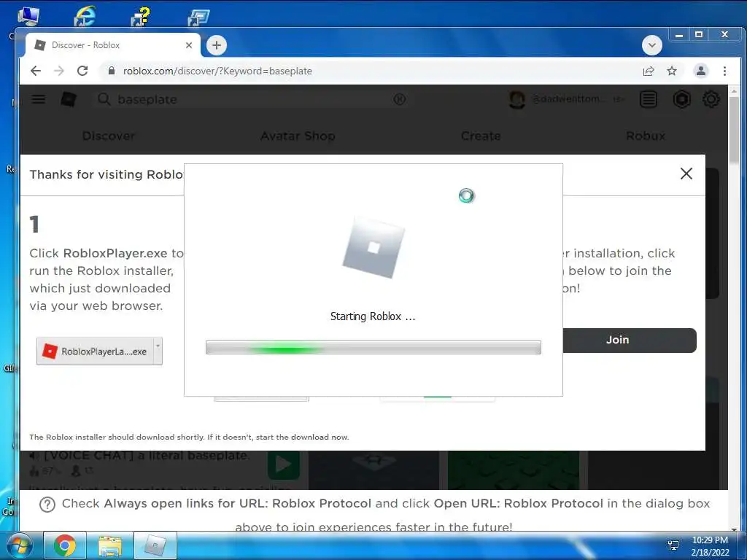The height and width of the screenshot is (560, 747).
Task: Open the Chrome profile avatar menu
Action: [x=701, y=71]
